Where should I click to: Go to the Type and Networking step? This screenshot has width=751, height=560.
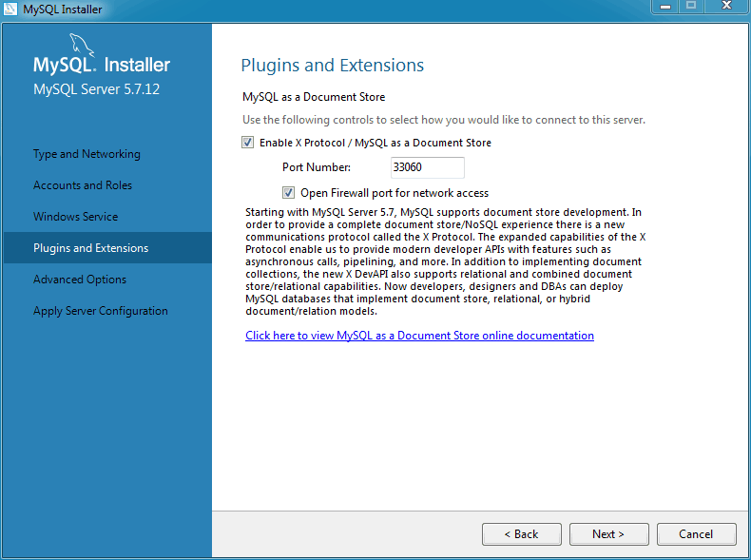click(87, 154)
